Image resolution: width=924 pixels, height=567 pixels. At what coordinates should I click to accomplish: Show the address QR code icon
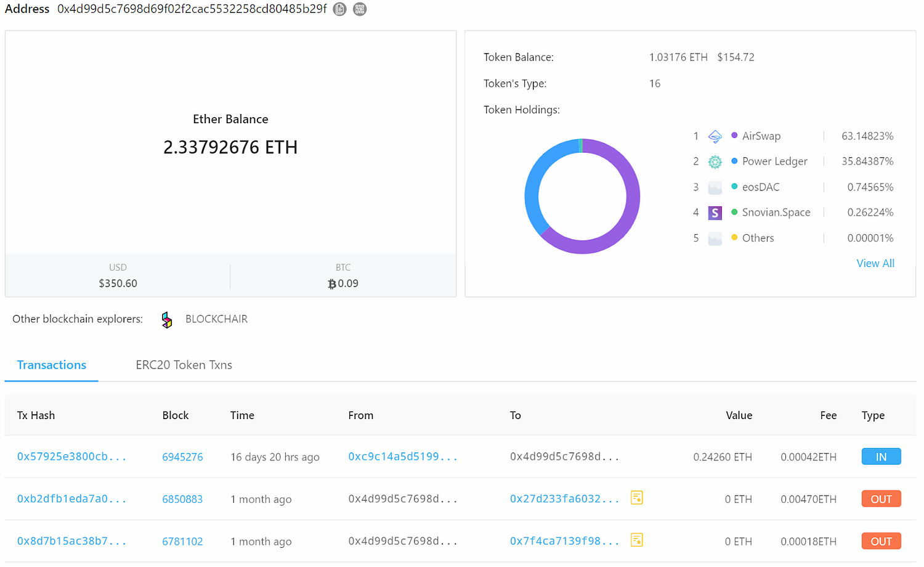(x=360, y=9)
